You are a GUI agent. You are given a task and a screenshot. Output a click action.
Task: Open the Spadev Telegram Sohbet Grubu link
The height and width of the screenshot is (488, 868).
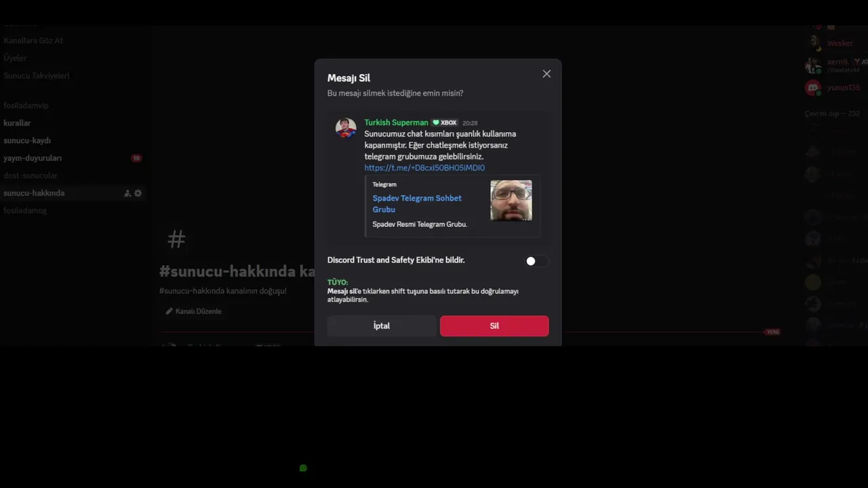point(417,203)
